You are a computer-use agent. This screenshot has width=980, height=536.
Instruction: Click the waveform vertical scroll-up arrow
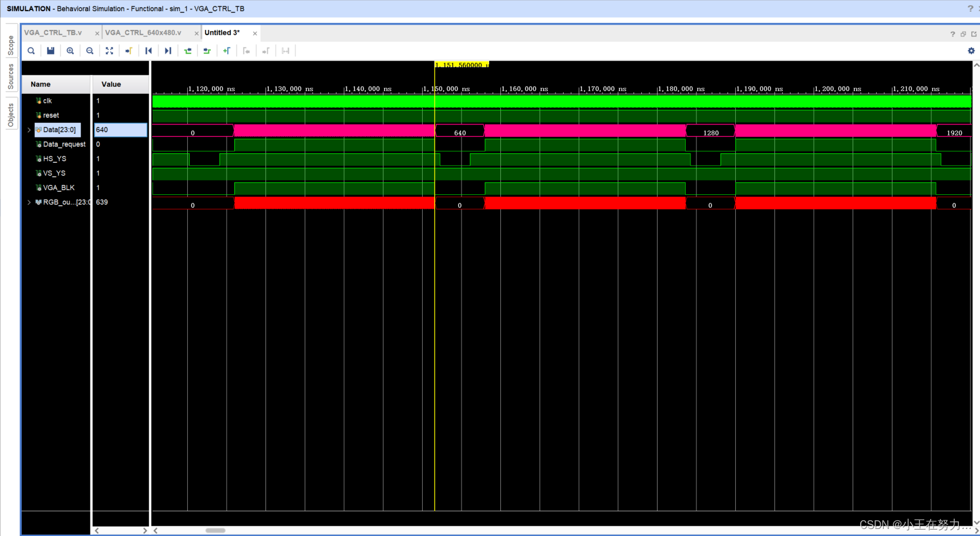pyautogui.click(x=976, y=65)
